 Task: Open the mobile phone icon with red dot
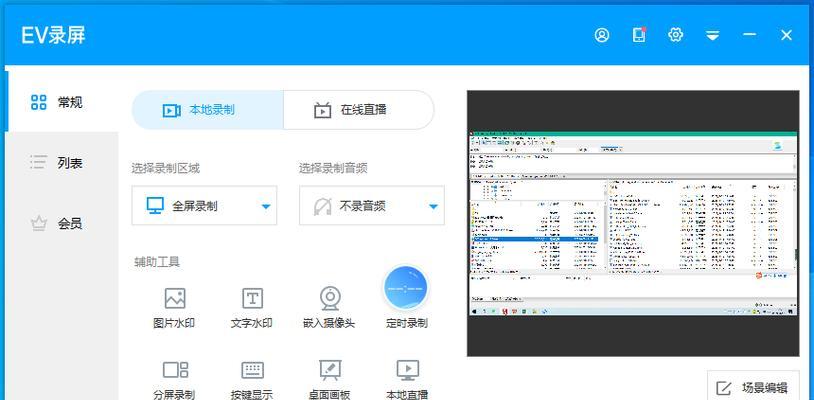pos(639,34)
